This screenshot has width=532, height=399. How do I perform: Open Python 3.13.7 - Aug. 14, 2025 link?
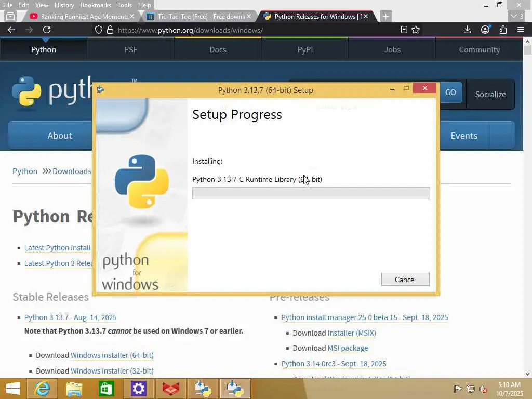[70, 317]
